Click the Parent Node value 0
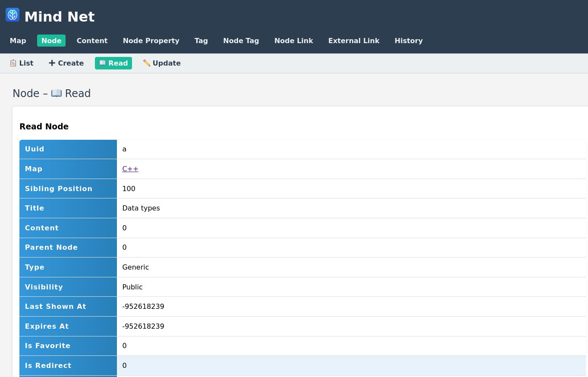 tap(124, 248)
